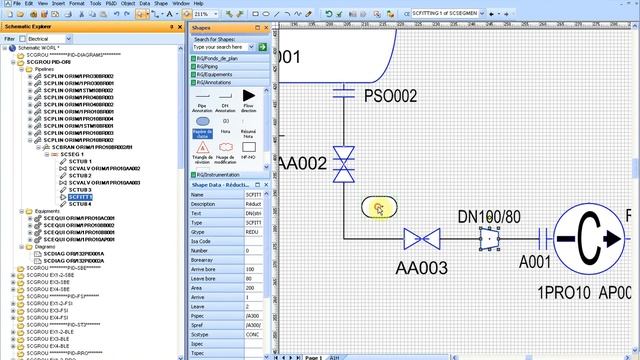The image size is (640, 360).
Task: Open the File menu
Action: click(x=17, y=3)
